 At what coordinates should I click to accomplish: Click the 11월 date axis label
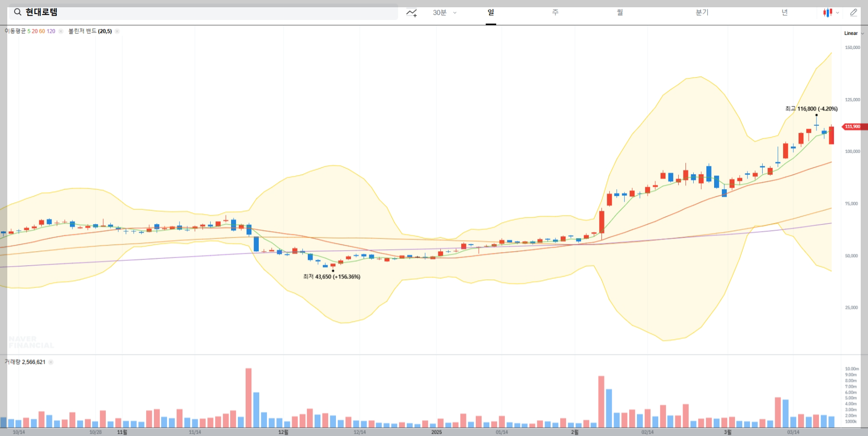[122, 432]
